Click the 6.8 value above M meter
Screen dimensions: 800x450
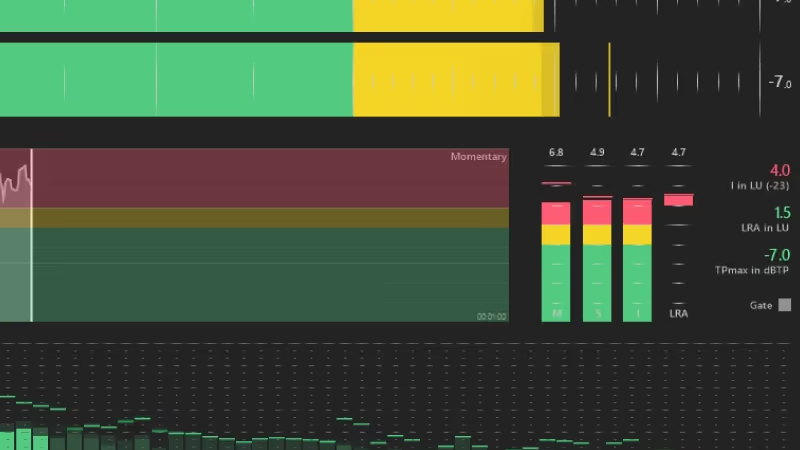(556, 152)
